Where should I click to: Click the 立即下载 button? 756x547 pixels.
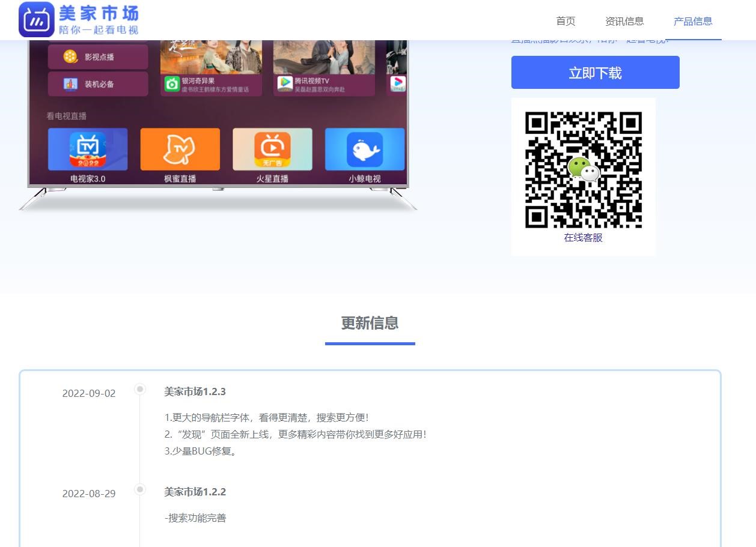(595, 73)
